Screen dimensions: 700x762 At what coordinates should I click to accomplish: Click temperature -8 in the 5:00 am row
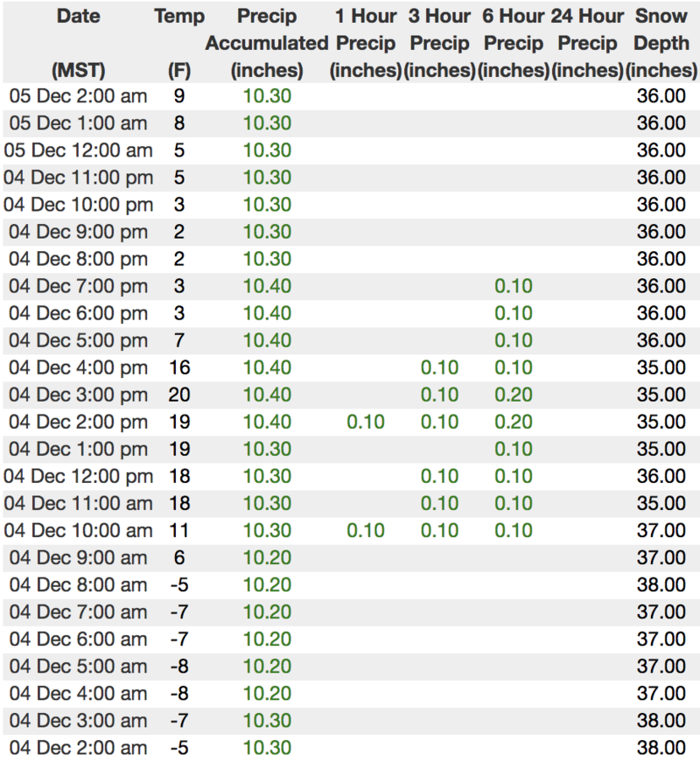point(179,666)
